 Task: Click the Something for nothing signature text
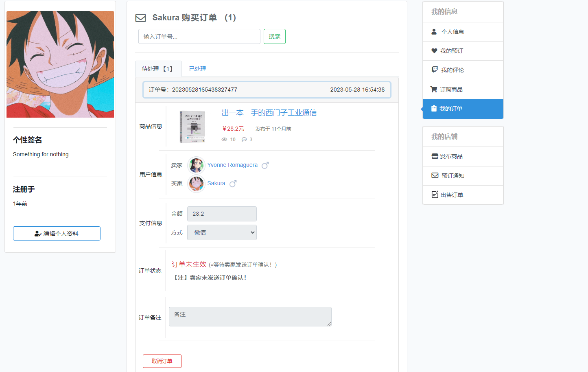(41, 154)
